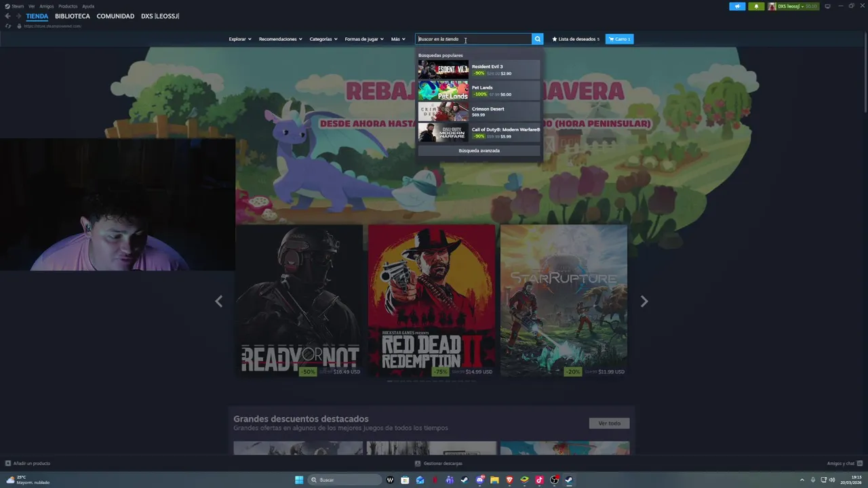Open the Carro shopping cart button
Image resolution: width=868 pixels, height=488 pixels.
pyautogui.click(x=620, y=39)
